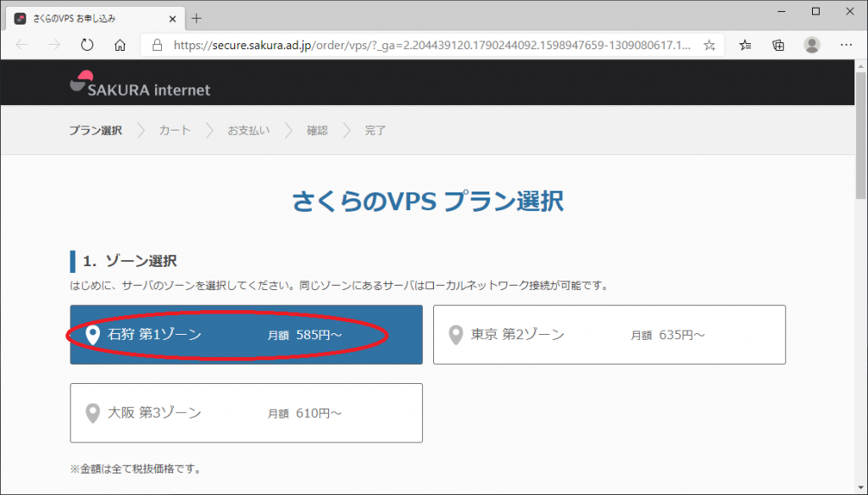Click the SAKURA internet logo
868x495 pixels.
coord(140,84)
